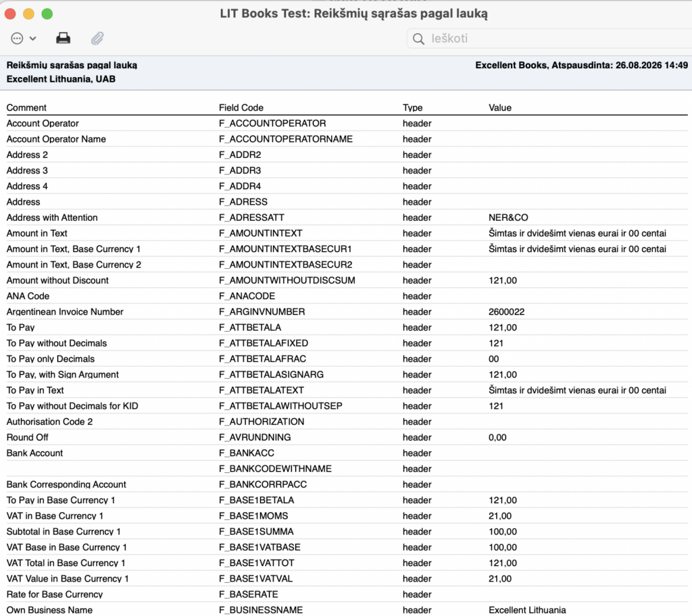692x616 pixels.
Task: Click the 'Excellent Lithuania, UAB' company heading
Action: pos(61,80)
